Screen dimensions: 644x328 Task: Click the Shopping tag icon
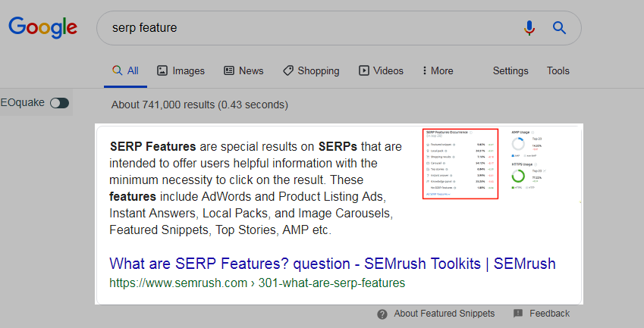click(288, 70)
